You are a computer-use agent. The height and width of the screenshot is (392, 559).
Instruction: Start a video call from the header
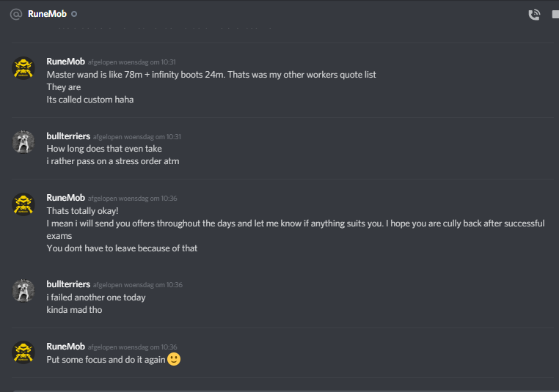coord(555,14)
